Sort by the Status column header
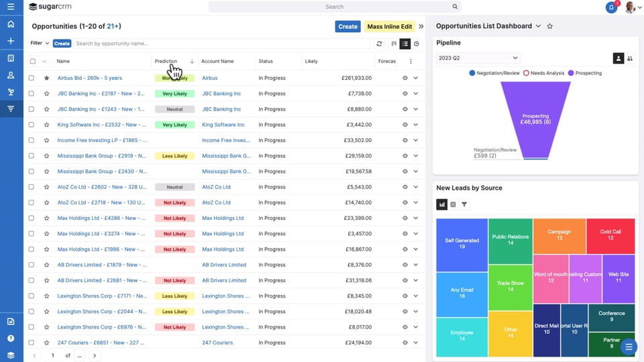This screenshot has height=362, width=644. point(266,61)
